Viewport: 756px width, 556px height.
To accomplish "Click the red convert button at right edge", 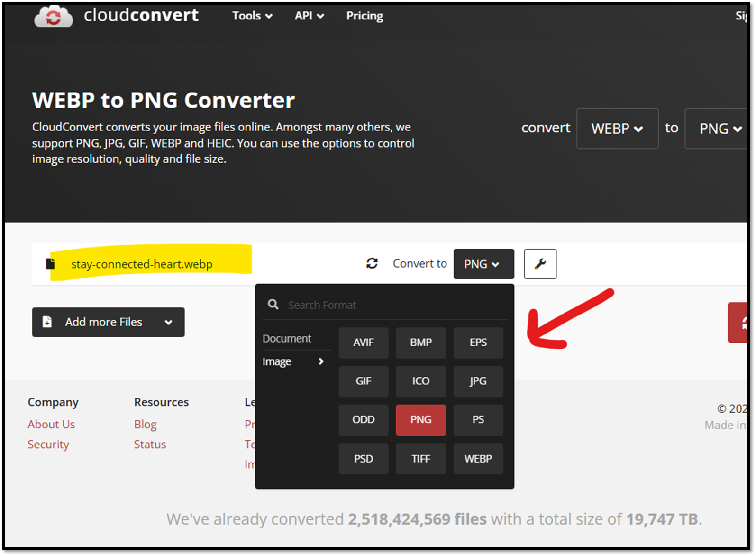I will (738, 323).
